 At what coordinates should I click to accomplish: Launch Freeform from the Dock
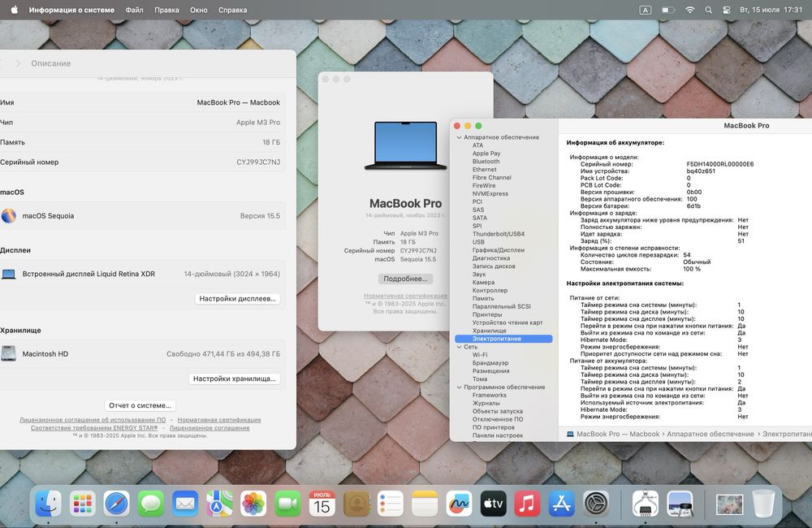click(459, 503)
